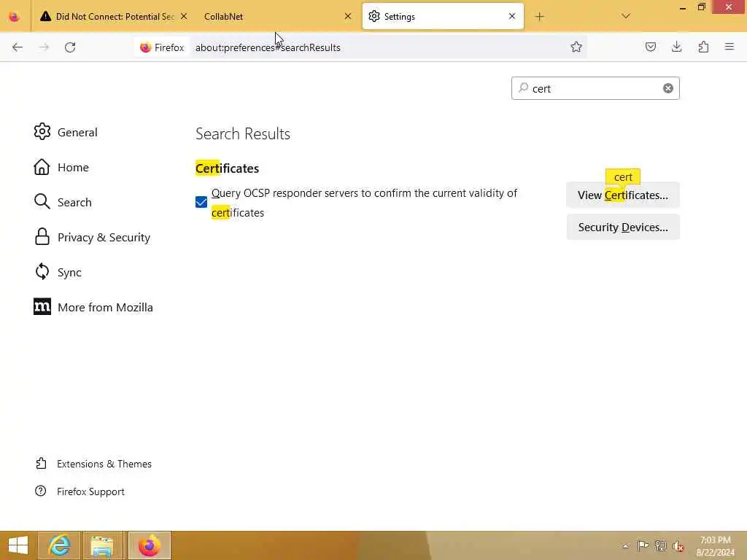Uncheck Query OCSP responder servers checkbox
The width and height of the screenshot is (747, 560).
tap(201, 202)
